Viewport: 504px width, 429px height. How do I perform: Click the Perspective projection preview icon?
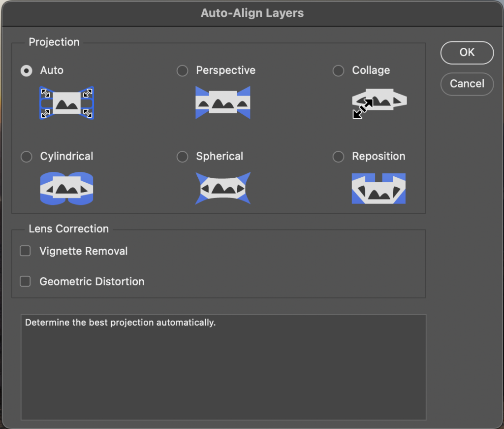pos(223,102)
